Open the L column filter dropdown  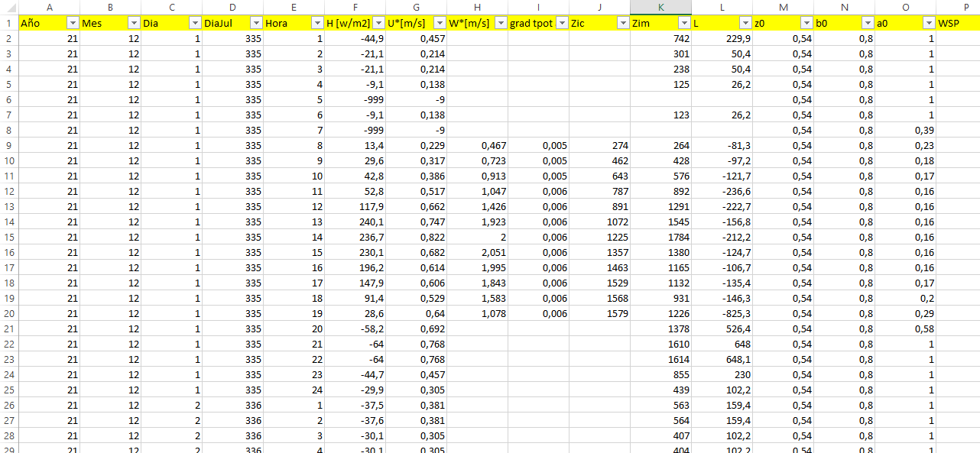(745, 23)
